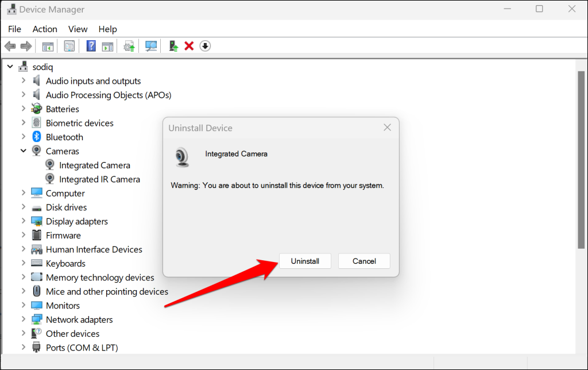588x370 pixels.
Task: Open the View menu
Action: tap(78, 29)
